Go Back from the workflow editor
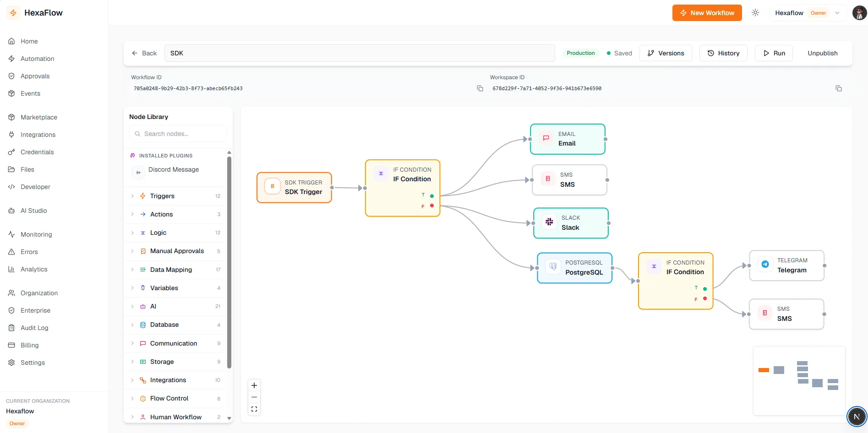868x433 pixels. click(144, 53)
